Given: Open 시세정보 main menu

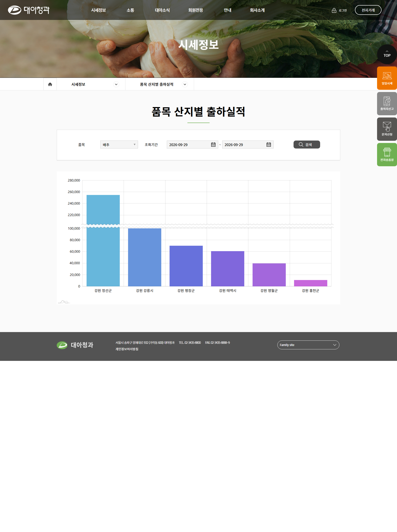Looking at the screenshot, I should [x=99, y=10].
